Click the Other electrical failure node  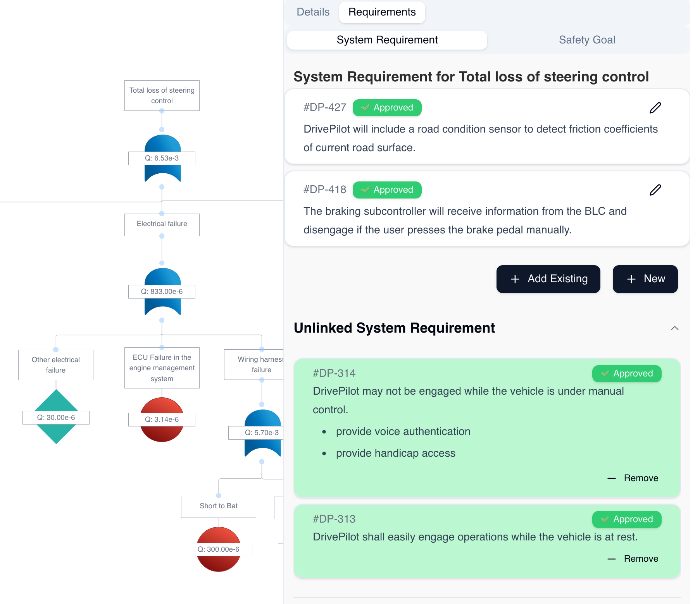click(56, 365)
